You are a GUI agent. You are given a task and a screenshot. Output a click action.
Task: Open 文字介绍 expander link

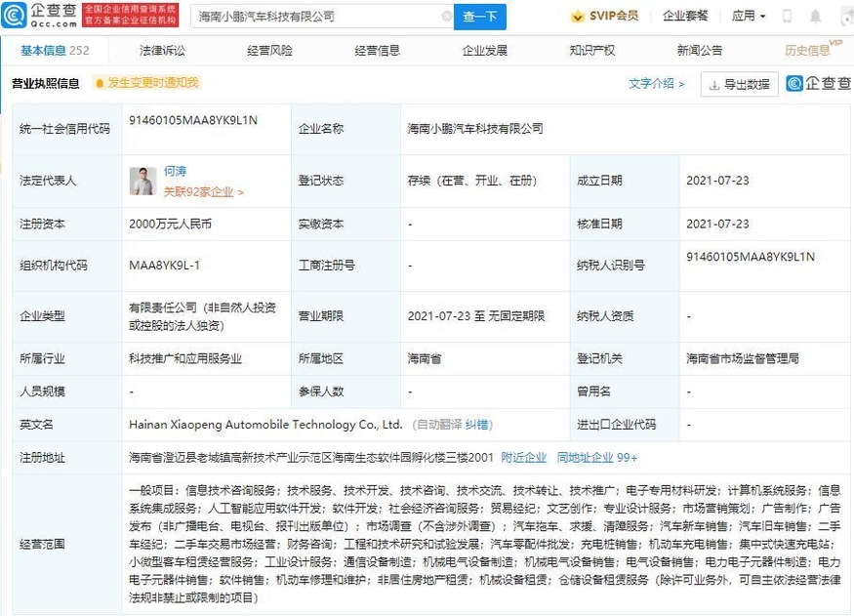(656, 83)
